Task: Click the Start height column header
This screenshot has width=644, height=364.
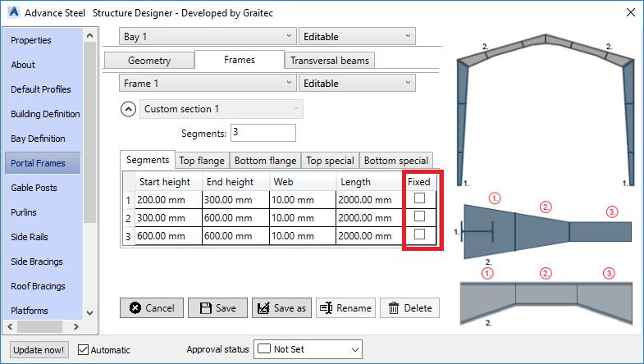Action: [x=169, y=182]
